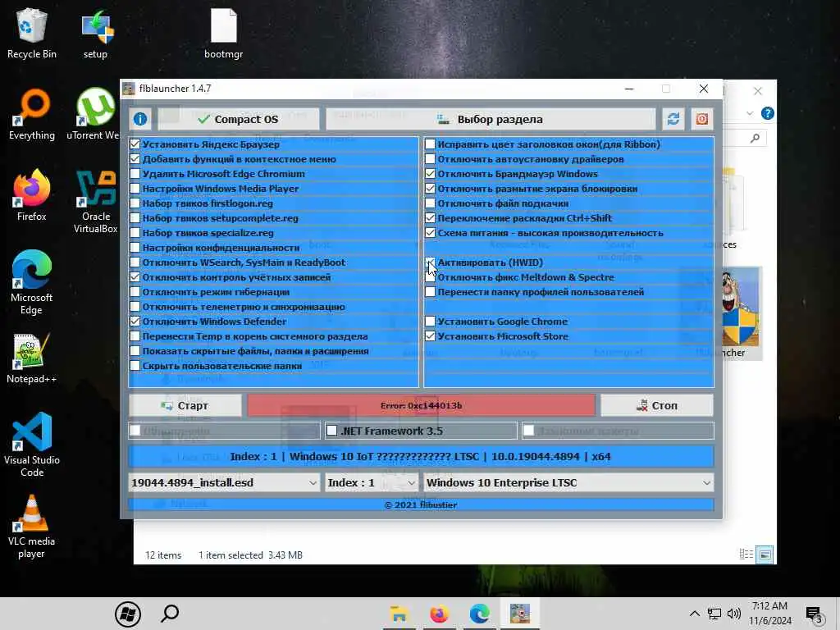This screenshot has height=630, width=840.
Task: Select the bootmgr file on desktop
Action: point(223,33)
